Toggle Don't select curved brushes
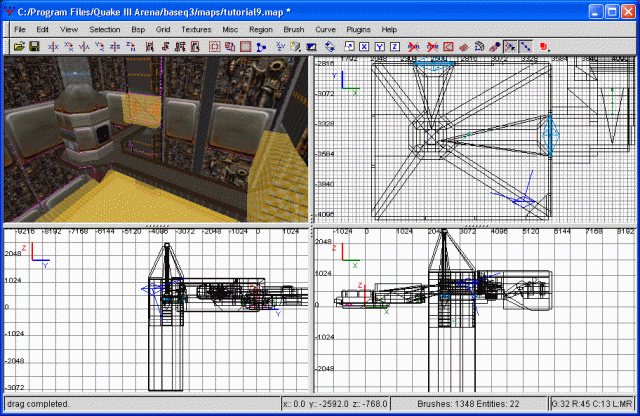 click(432, 47)
